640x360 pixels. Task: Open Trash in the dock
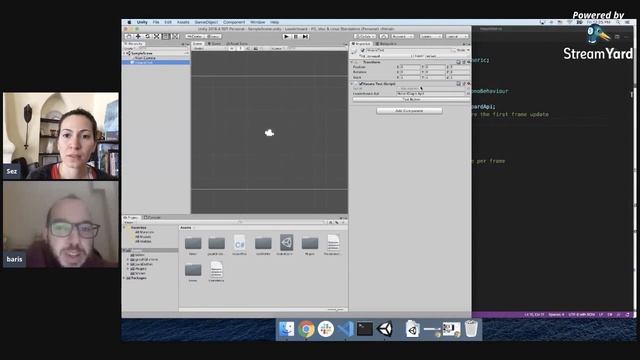tap(471, 329)
